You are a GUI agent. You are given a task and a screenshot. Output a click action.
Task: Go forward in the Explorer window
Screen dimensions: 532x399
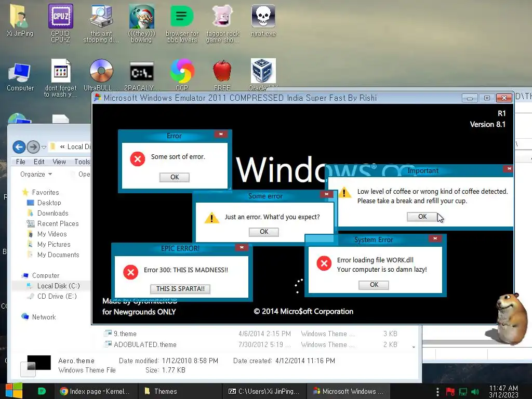[33, 147]
